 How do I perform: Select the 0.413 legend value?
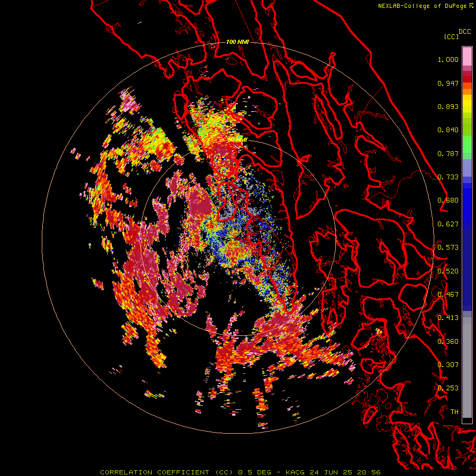pyautogui.click(x=448, y=318)
